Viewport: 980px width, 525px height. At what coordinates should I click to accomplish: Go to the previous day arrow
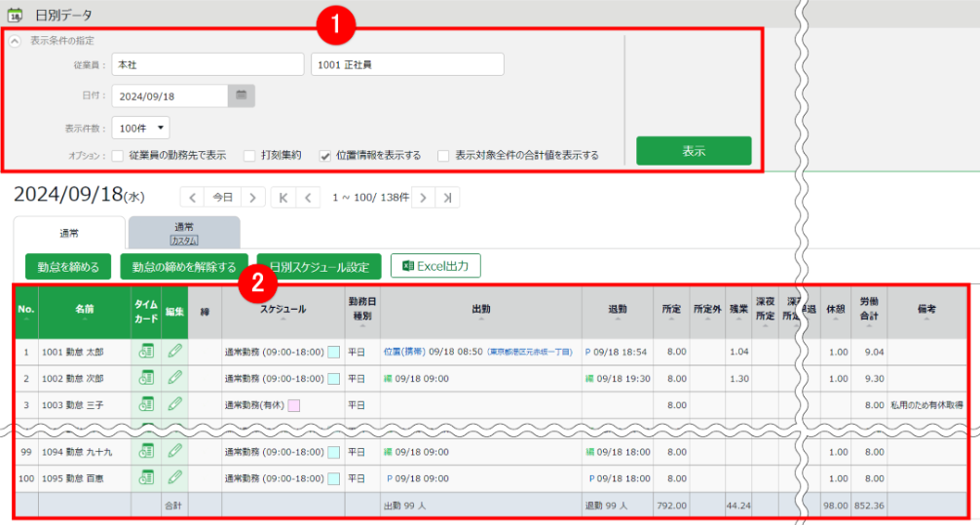pos(192,198)
